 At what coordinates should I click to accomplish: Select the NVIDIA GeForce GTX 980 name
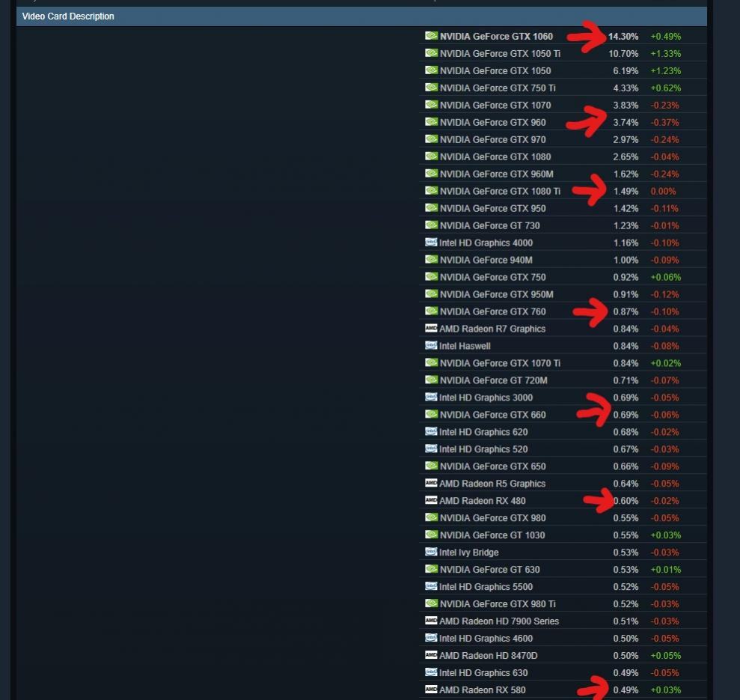click(x=492, y=518)
